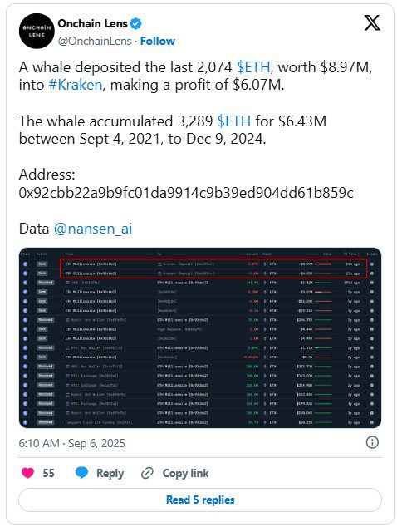
Task: Open the @OnchainLens handle
Action: [95, 41]
